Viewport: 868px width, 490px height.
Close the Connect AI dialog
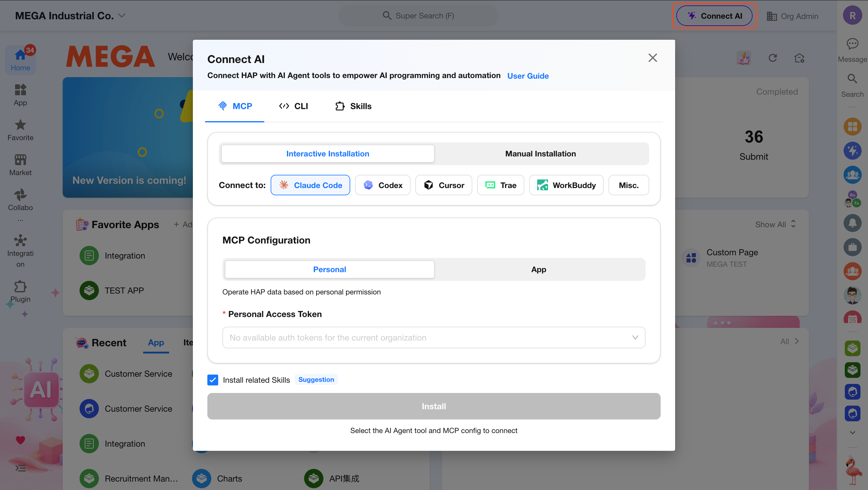point(653,58)
